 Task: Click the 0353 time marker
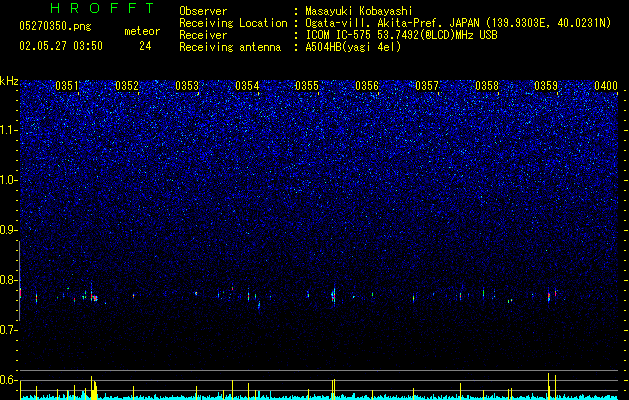tap(187, 86)
